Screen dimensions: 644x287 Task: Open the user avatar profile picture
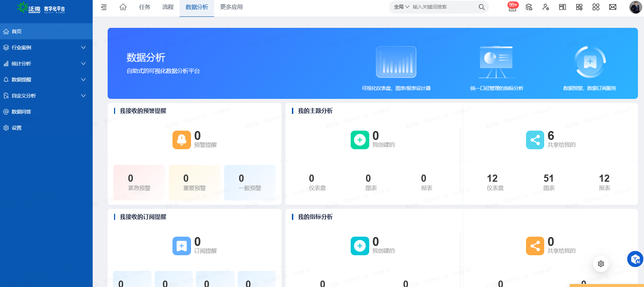click(635, 7)
